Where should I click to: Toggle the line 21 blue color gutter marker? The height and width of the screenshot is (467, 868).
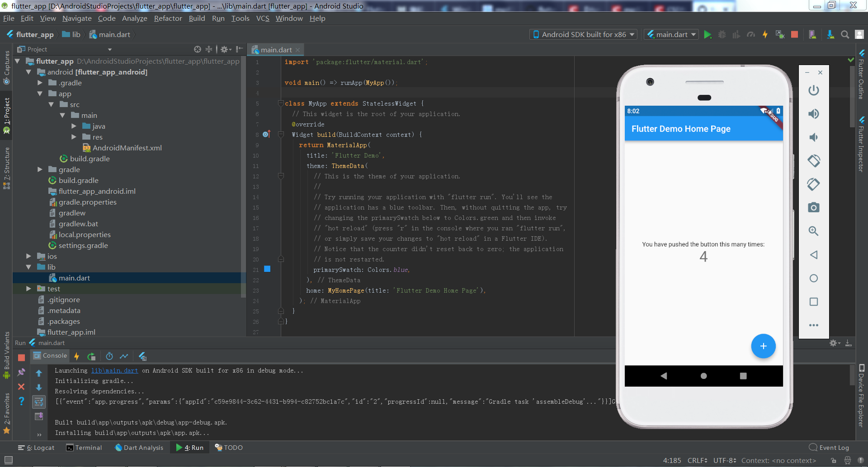point(267,269)
